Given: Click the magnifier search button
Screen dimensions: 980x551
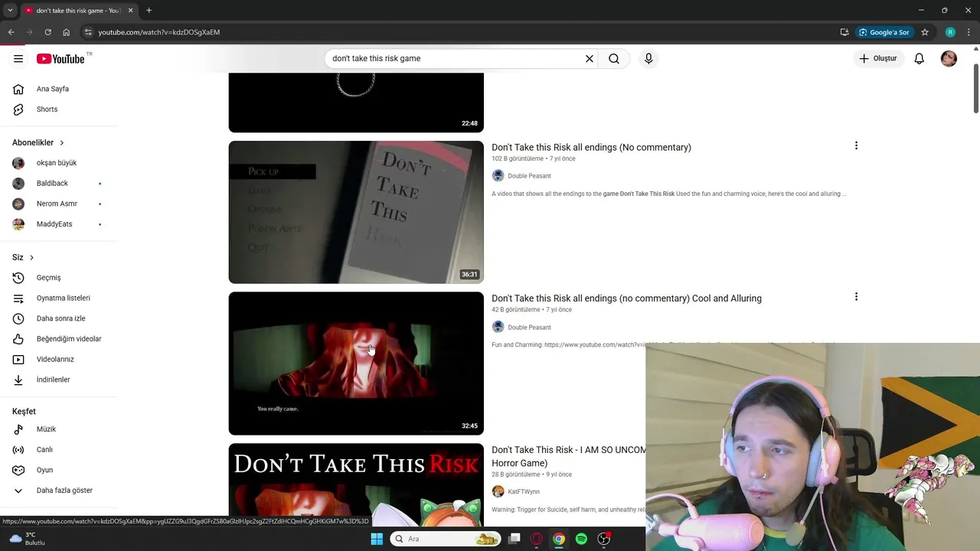Looking at the screenshot, I should coord(614,58).
